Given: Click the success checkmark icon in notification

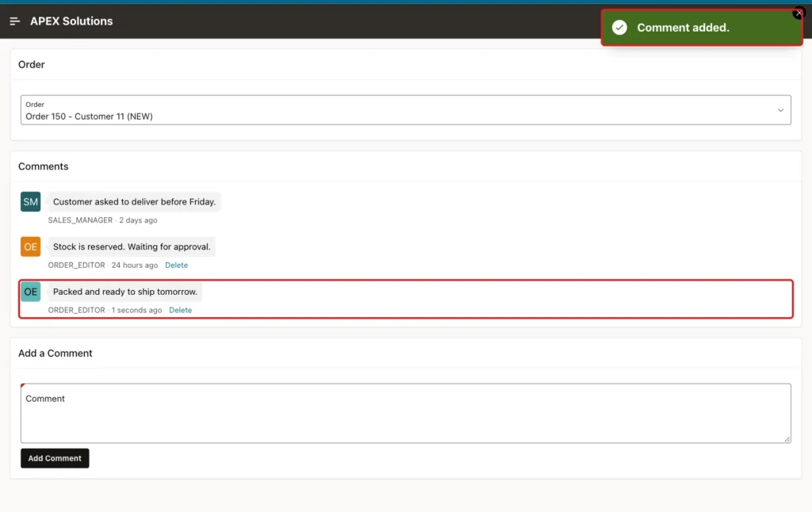Looking at the screenshot, I should coord(619,28).
